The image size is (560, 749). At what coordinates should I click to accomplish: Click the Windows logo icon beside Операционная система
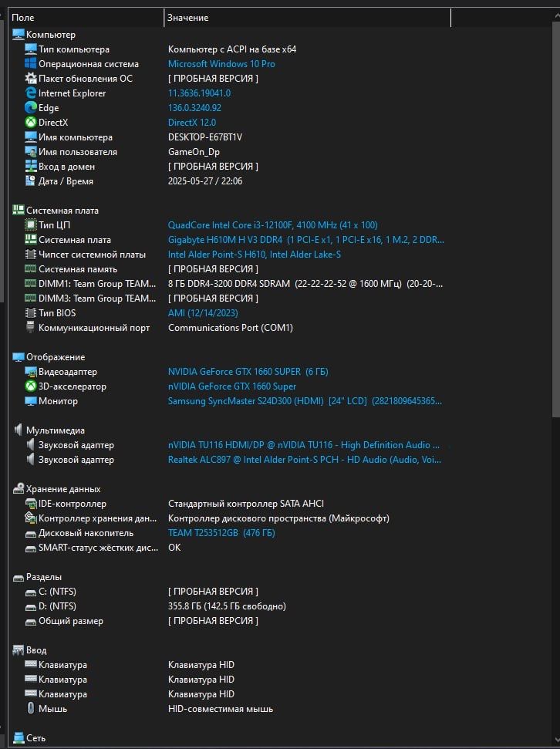tap(31, 63)
